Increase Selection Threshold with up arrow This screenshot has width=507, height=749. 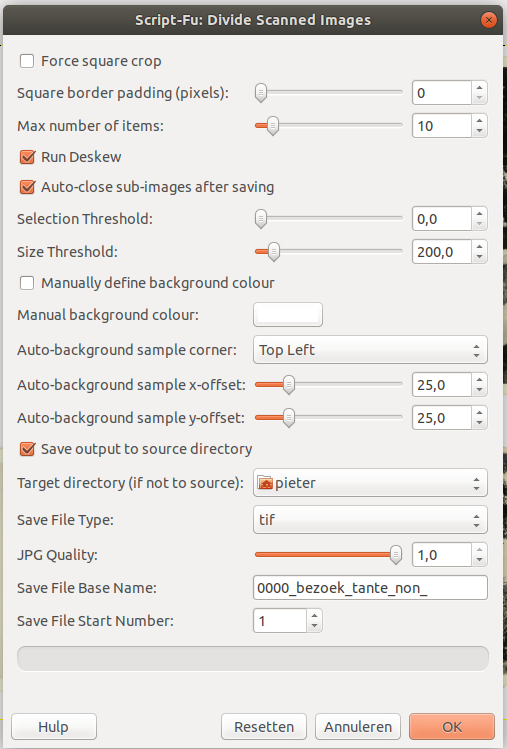click(x=479, y=213)
